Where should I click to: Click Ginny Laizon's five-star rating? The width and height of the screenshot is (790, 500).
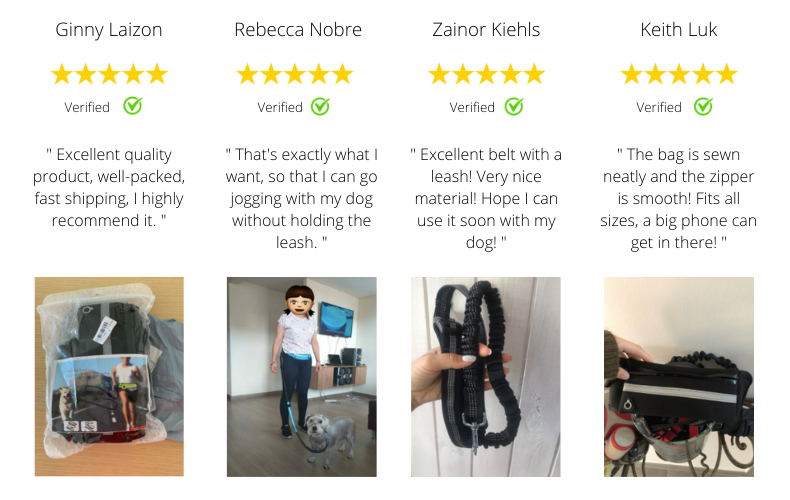pos(109,74)
